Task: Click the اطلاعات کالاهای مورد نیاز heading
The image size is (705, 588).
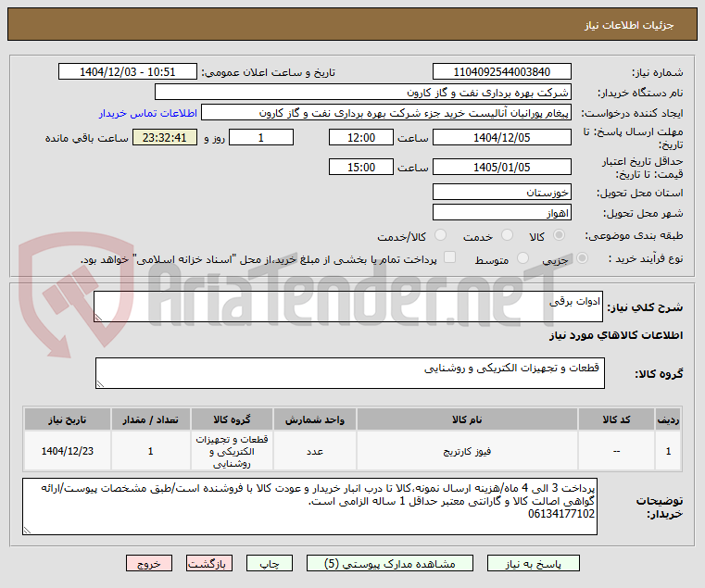Action: (616, 335)
